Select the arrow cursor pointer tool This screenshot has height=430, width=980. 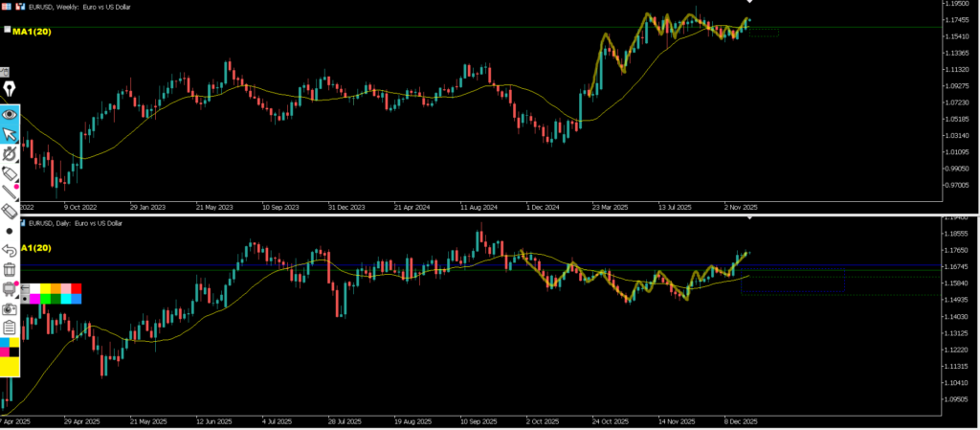click(10, 133)
